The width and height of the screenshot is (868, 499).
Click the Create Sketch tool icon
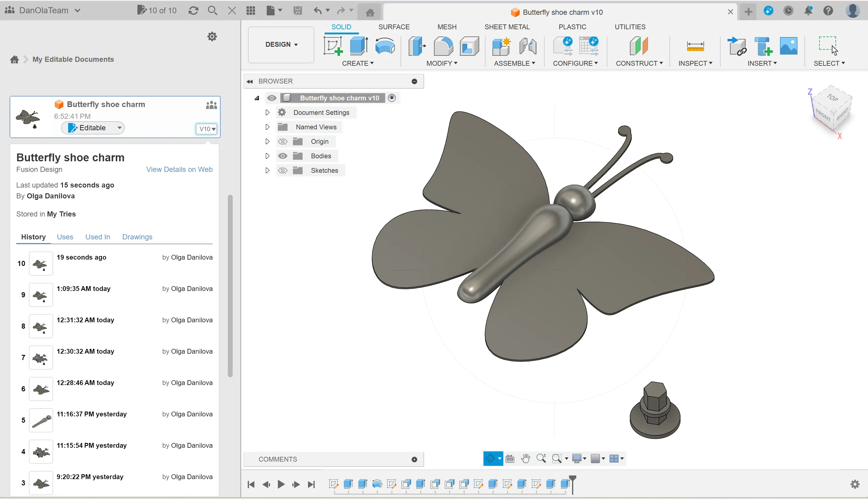click(x=333, y=46)
